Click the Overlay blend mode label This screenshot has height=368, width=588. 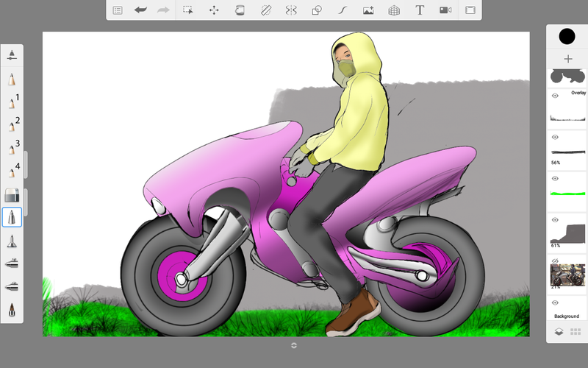coord(578,93)
